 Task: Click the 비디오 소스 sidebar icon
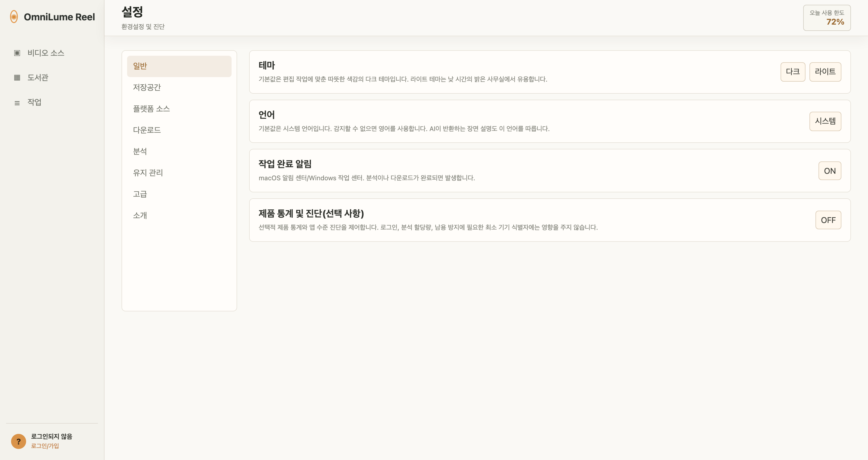(17, 53)
